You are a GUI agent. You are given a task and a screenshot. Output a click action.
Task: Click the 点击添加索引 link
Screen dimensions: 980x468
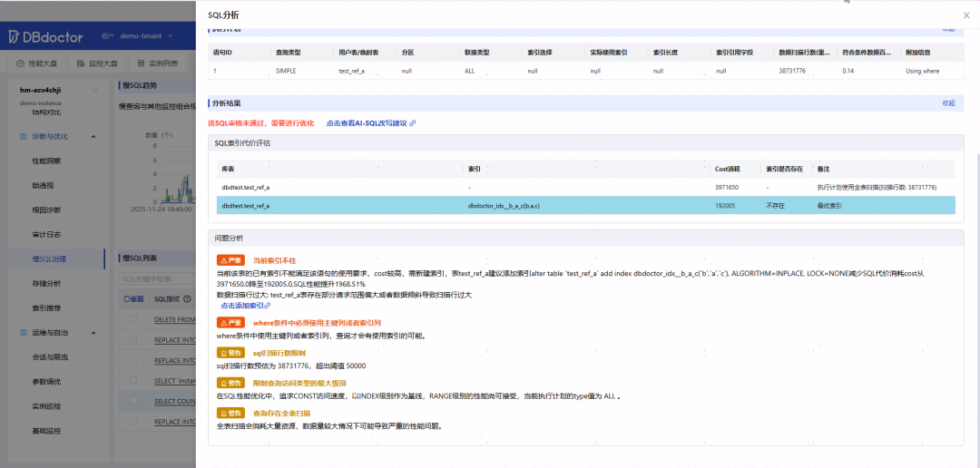[x=246, y=306]
